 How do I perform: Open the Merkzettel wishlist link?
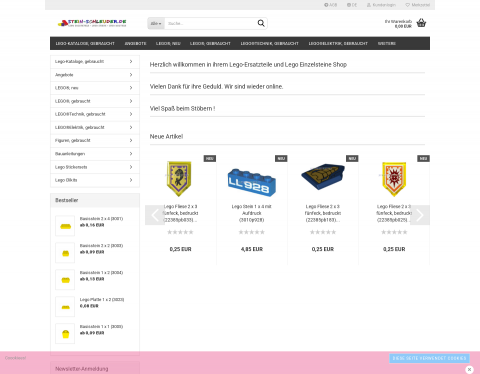coord(418,5)
